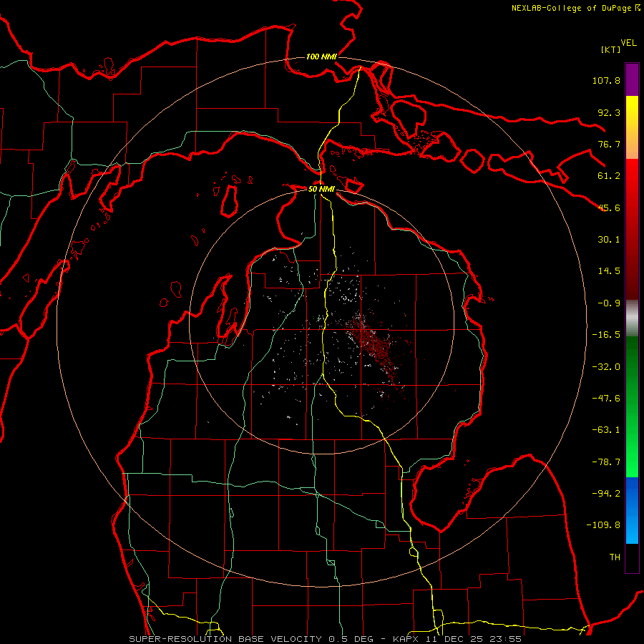Click the TH legend label
The height and width of the screenshot is (644, 644).
(615, 557)
